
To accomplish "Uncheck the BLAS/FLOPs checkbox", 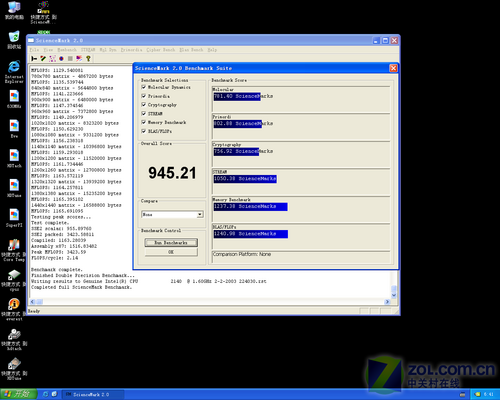I will (x=144, y=131).
